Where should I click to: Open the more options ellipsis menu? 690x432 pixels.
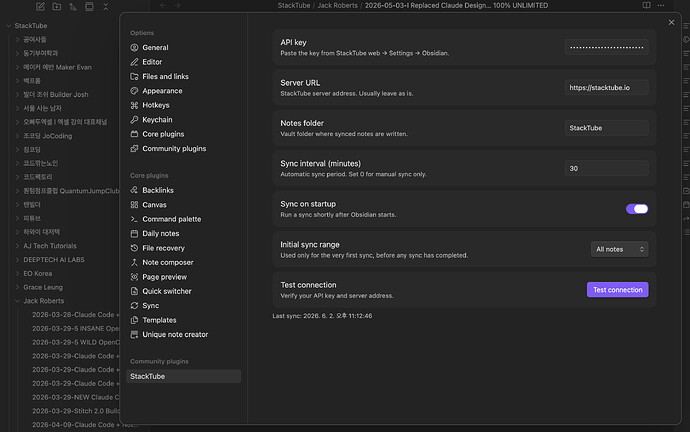coord(661,5)
